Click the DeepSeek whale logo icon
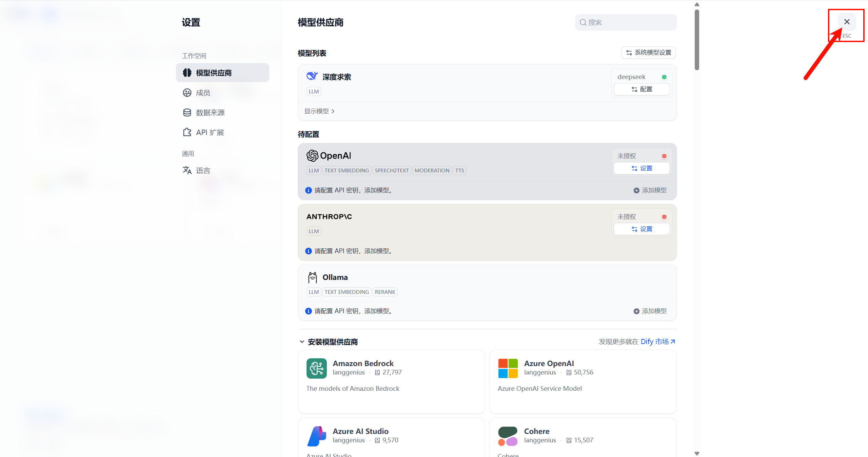The image size is (868, 457). (312, 76)
